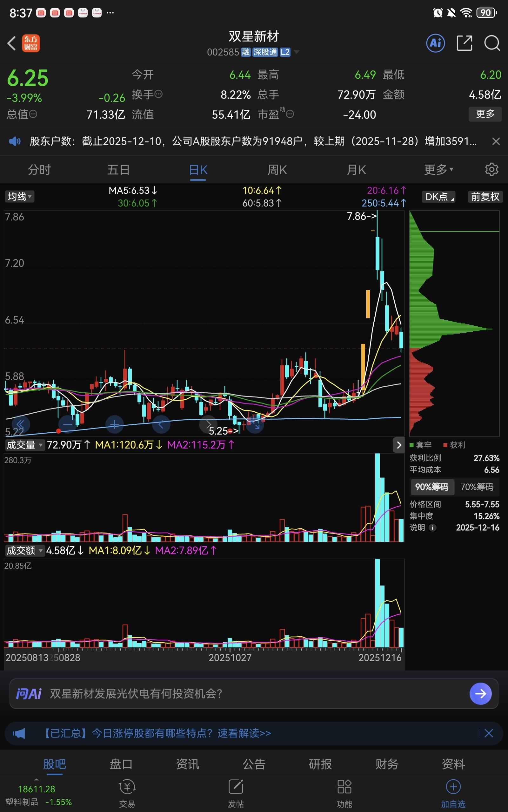This screenshot has width=508, height=812.
Task: Zoom out chart with minus button
Action: [x=68, y=424]
